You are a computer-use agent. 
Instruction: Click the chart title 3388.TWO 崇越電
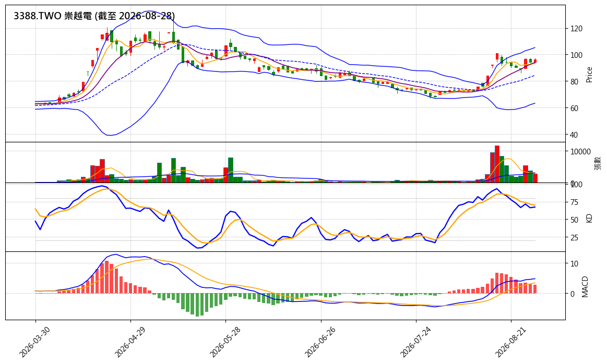pyautogui.click(x=94, y=16)
